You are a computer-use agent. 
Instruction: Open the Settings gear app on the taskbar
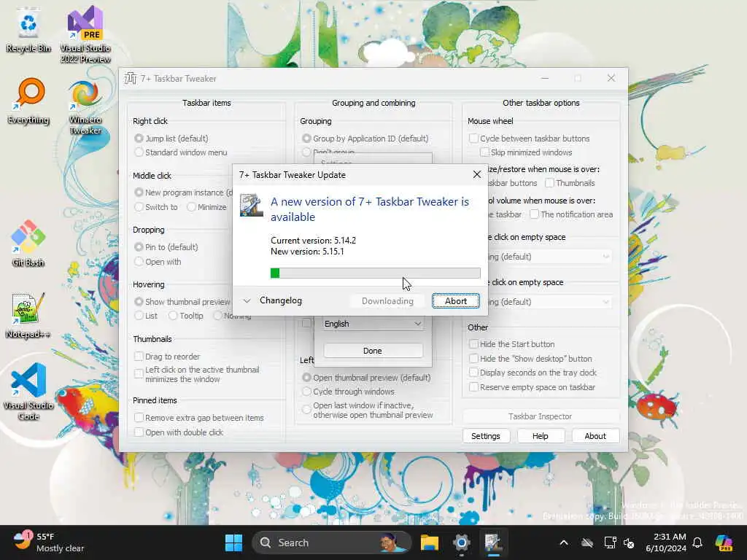pyautogui.click(x=461, y=542)
